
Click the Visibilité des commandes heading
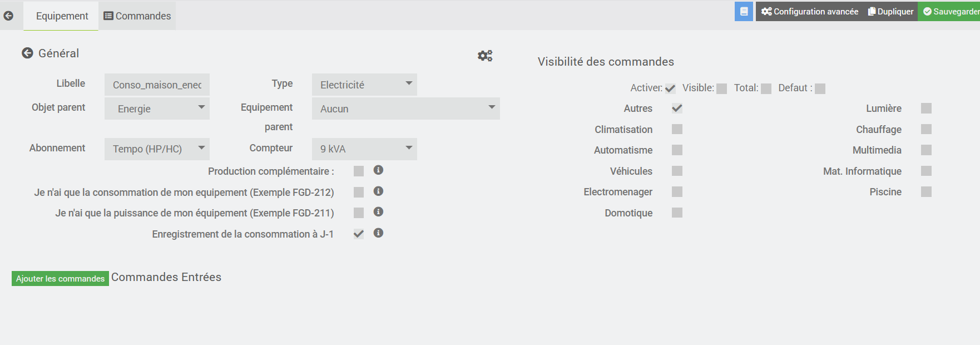coord(606,62)
